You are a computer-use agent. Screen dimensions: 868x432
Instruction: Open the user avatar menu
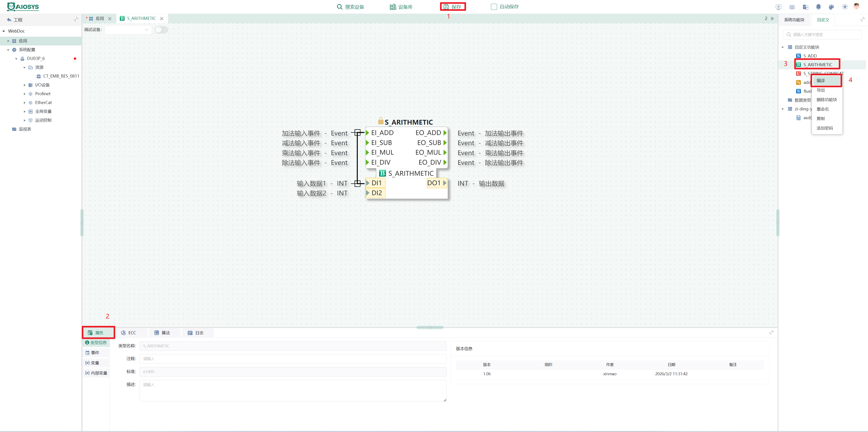[856, 6]
